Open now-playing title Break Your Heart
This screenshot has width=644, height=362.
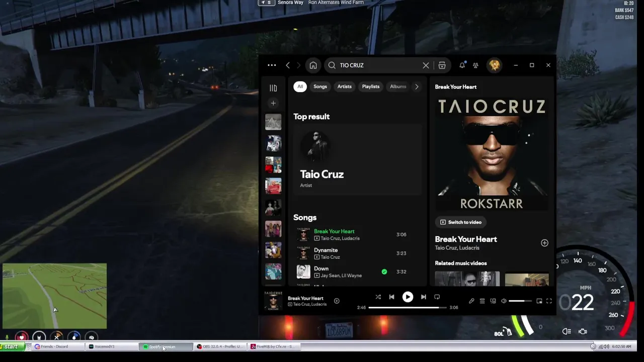pyautogui.click(x=305, y=299)
